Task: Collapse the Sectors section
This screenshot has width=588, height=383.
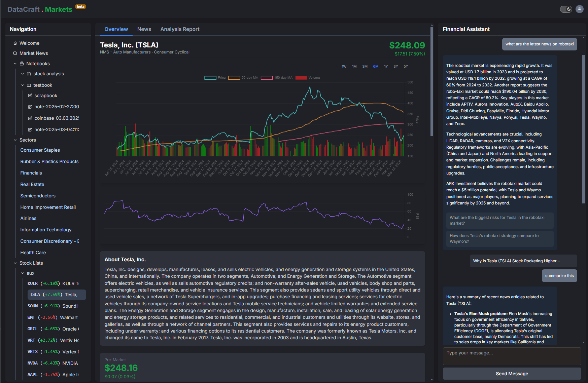Action: [15, 140]
